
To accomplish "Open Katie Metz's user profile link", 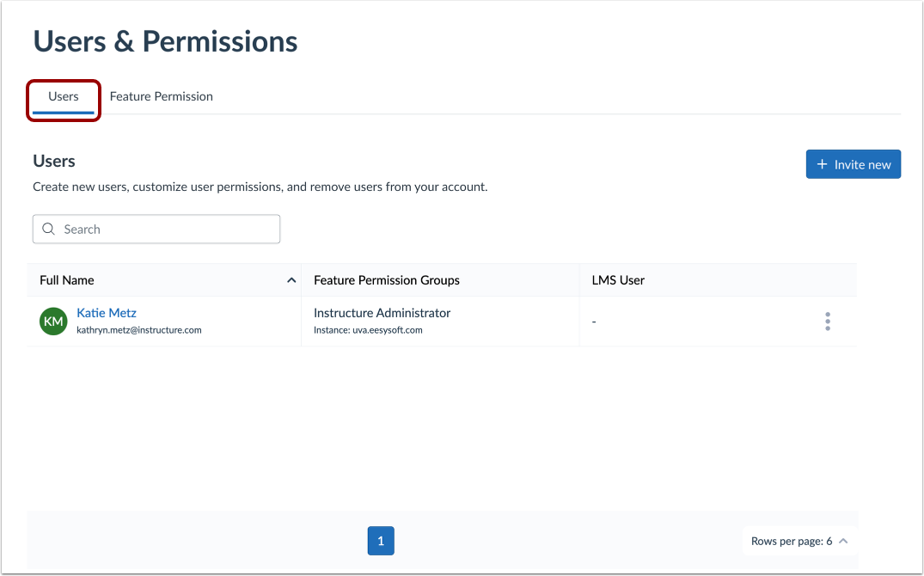I will [x=106, y=312].
